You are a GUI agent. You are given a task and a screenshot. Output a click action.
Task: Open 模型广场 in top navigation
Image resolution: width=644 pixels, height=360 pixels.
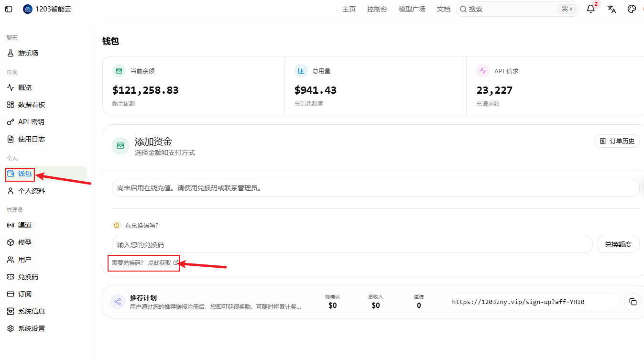pyautogui.click(x=412, y=9)
